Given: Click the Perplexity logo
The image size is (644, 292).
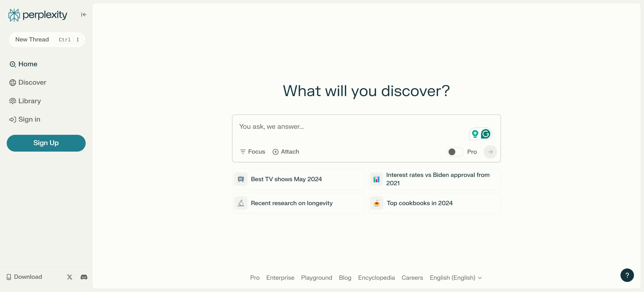Looking at the screenshot, I should [x=38, y=15].
